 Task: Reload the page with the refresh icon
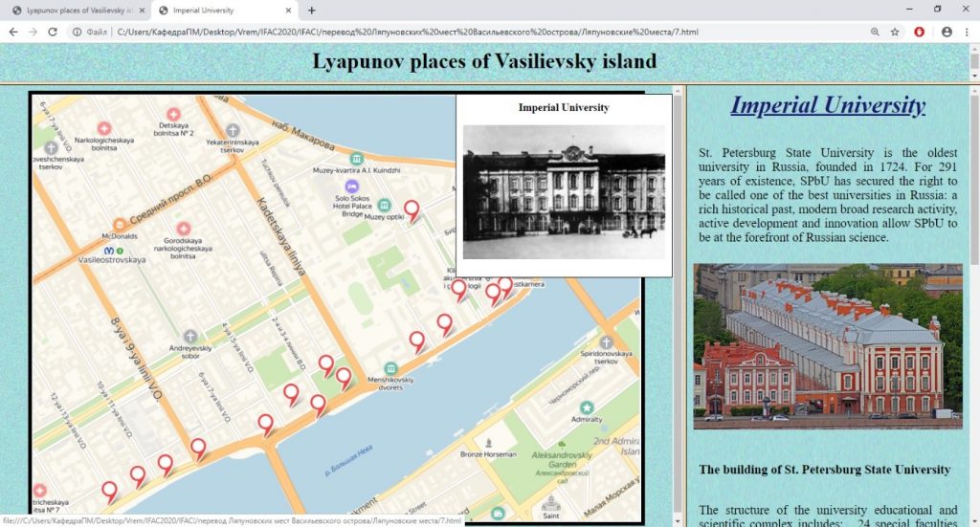click(54, 32)
